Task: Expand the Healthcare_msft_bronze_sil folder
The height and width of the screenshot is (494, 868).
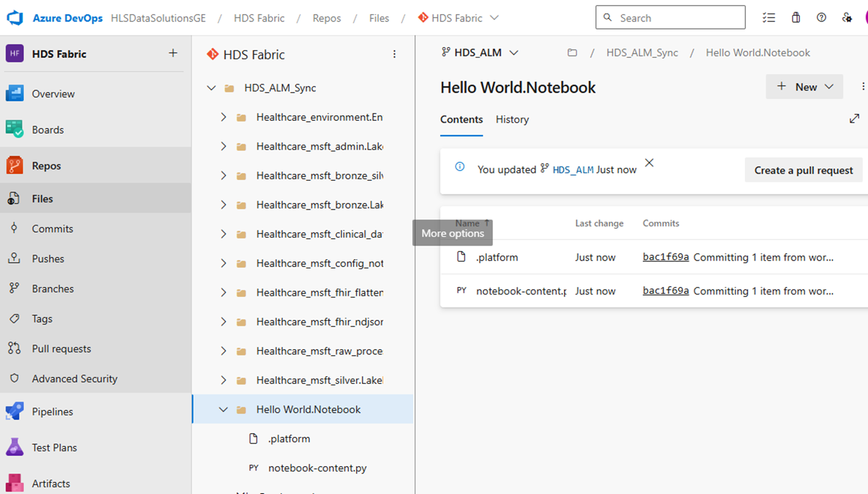Action: (x=223, y=176)
